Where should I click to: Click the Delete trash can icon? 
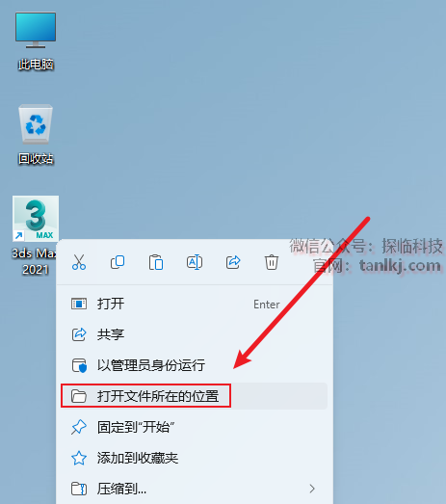click(x=272, y=262)
